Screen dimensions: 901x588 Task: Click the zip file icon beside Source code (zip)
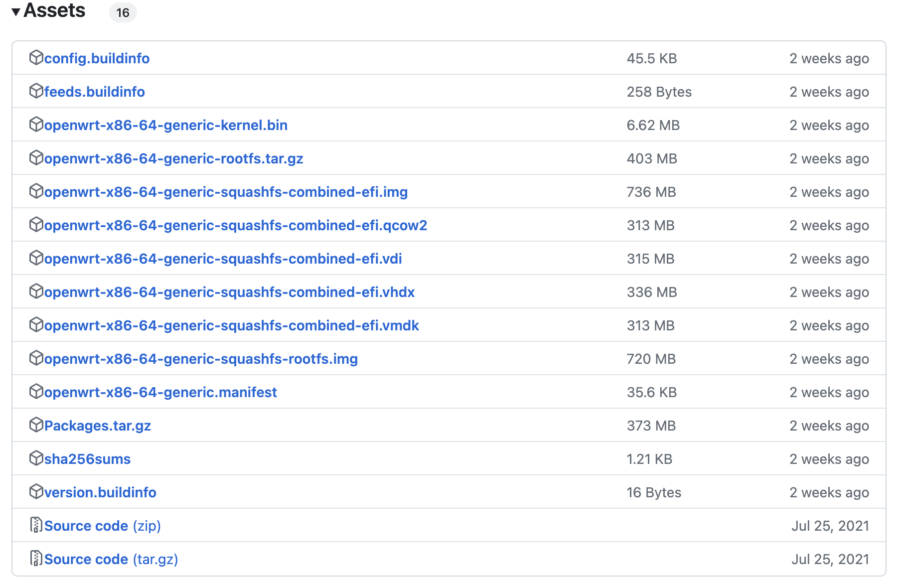[36, 525]
